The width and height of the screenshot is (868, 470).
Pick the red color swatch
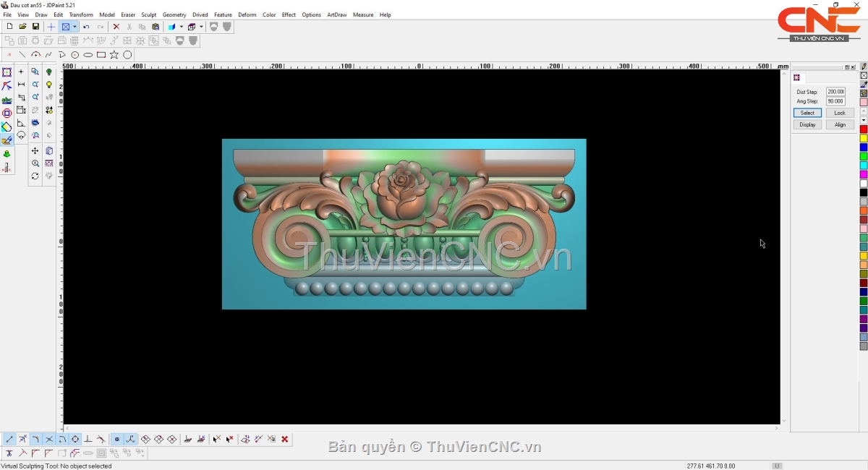(x=863, y=129)
